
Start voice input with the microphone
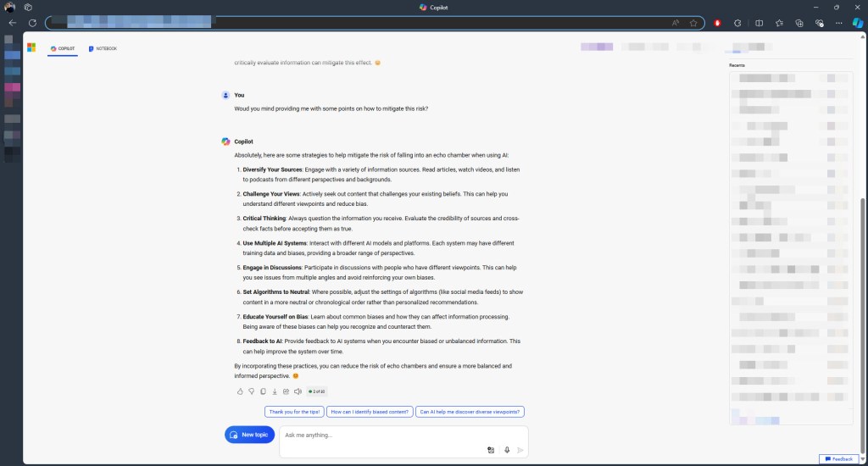[506, 450]
